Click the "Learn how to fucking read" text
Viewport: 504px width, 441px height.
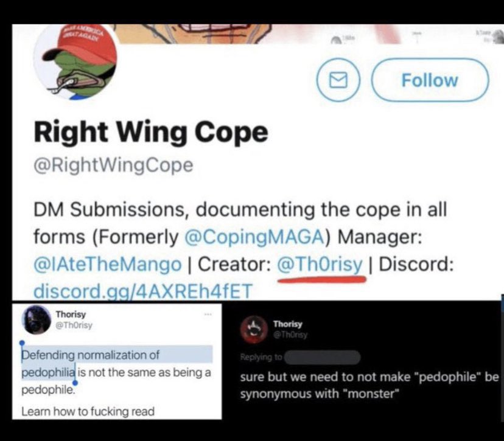[x=88, y=411]
